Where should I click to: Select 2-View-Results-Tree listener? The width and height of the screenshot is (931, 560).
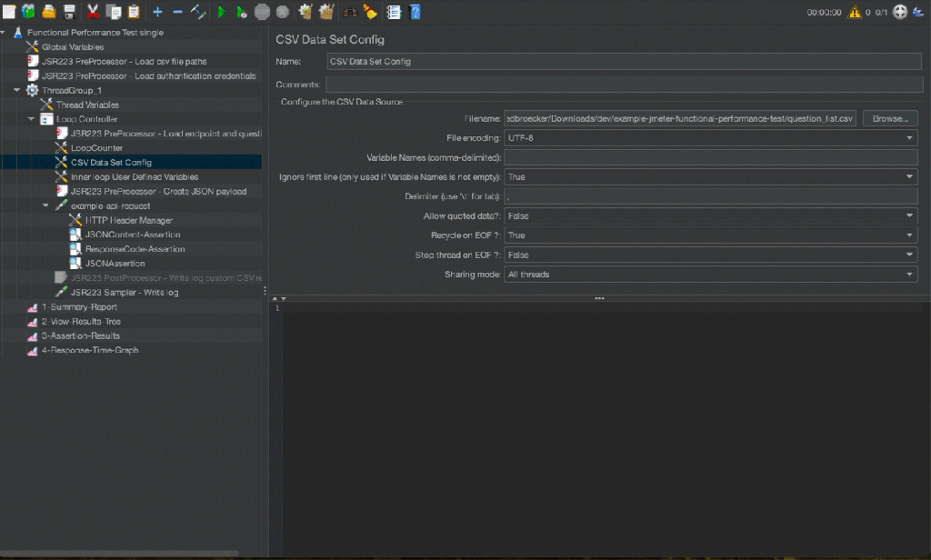[x=80, y=322]
